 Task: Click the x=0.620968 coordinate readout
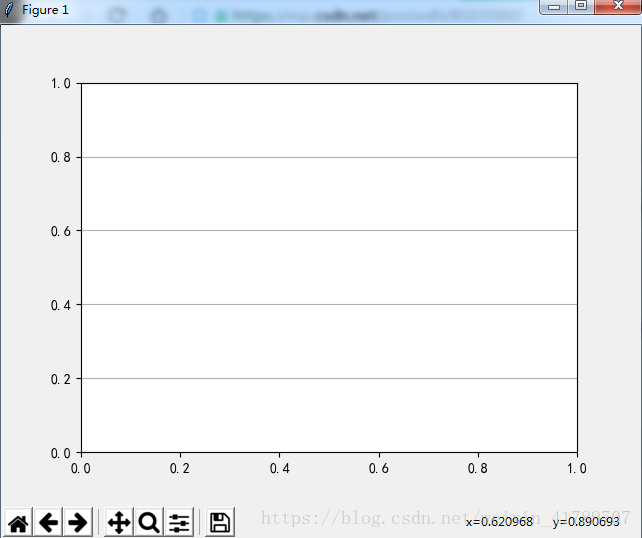499,522
